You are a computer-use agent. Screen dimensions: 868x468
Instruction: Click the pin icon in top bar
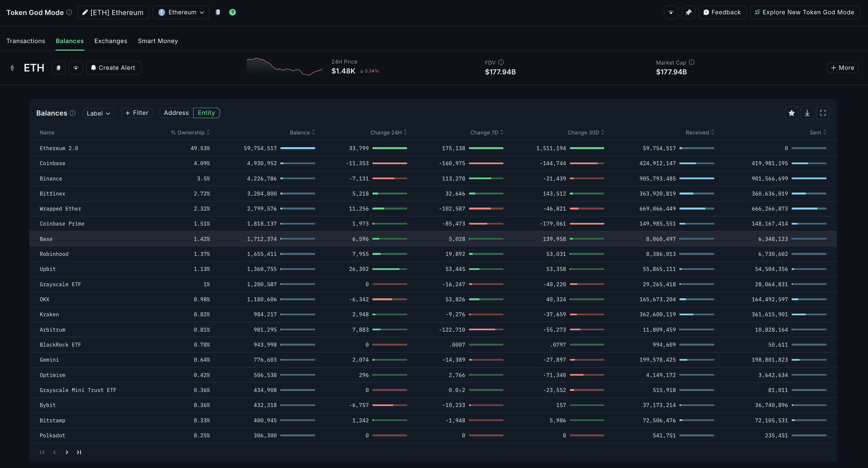tap(688, 12)
